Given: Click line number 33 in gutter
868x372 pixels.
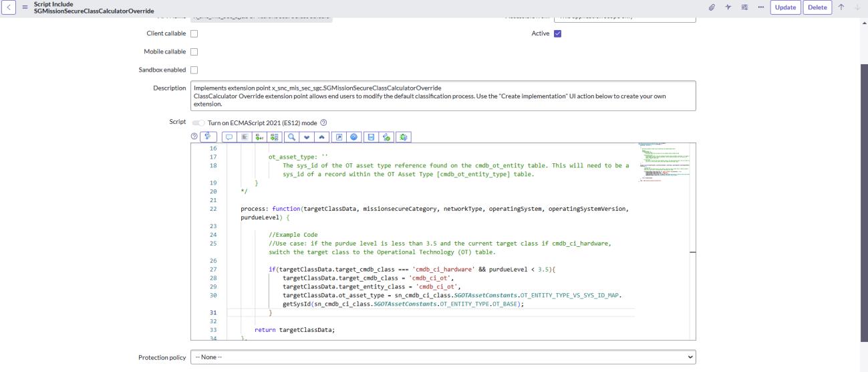Looking at the screenshot, I should click(x=212, y=330).
